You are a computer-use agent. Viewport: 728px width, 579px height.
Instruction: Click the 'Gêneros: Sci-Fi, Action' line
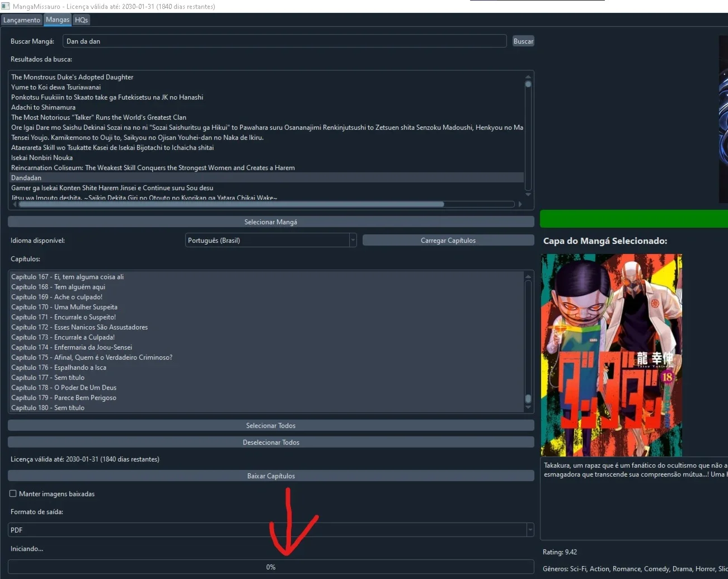coord(635,569)
